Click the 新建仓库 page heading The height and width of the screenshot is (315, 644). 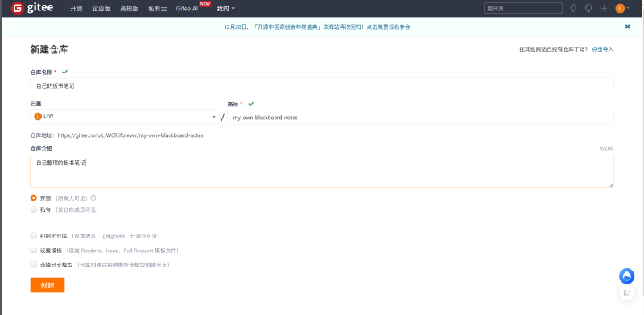coord(49,50)
